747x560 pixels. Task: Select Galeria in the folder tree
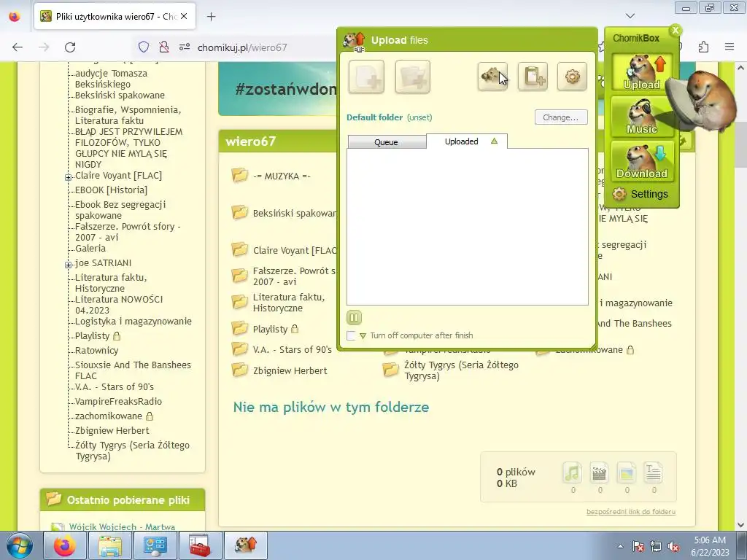[x=90, y=249]
